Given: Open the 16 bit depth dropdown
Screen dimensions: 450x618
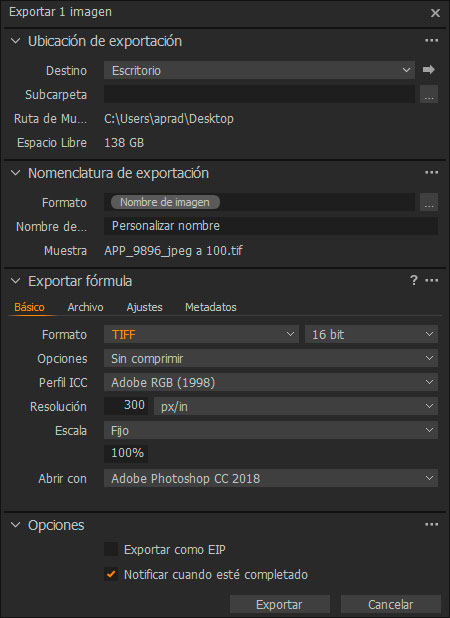Looking at the screenshot, I should 371,334.
